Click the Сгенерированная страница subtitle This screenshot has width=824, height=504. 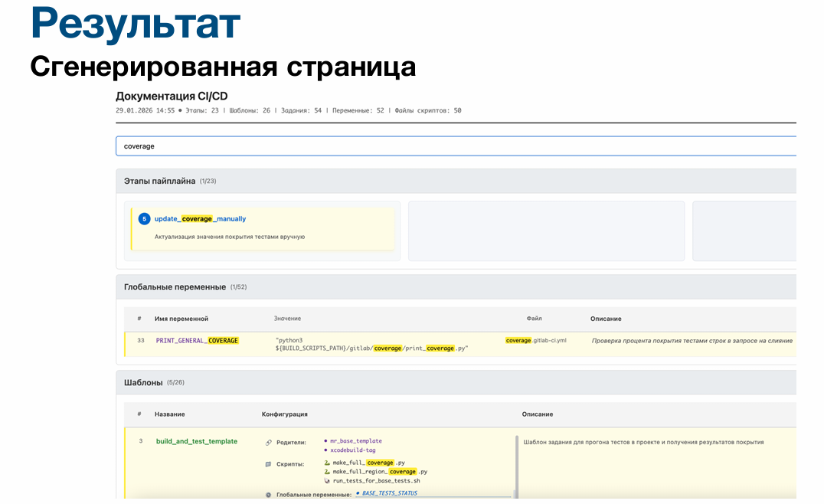pos(223,67)
